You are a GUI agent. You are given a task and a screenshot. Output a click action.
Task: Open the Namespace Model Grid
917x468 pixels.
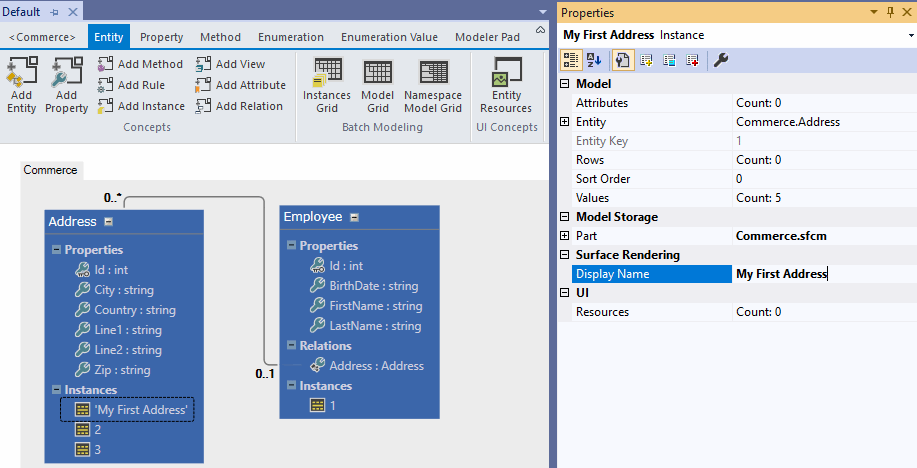coord(432,85)
